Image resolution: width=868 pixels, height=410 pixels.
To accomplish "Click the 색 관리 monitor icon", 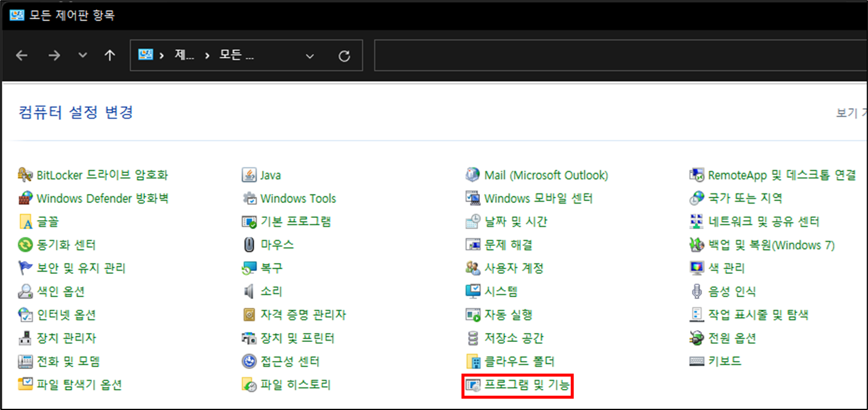I will coord(697,268).
